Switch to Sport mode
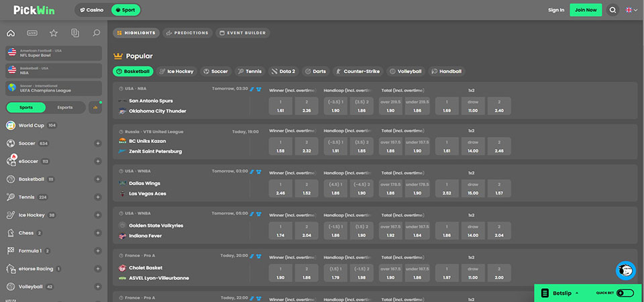The image size is (644, 302). [x=125, y=10]
